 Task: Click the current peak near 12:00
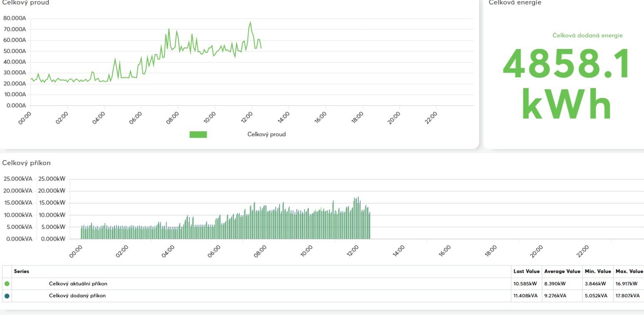(250, 22)
